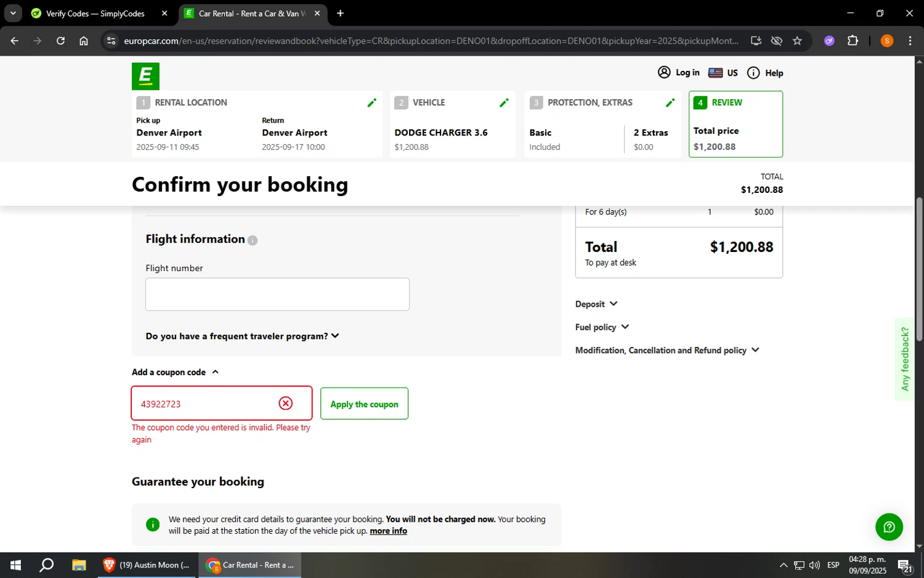Expand Deposit details
The height and width of the screenshot is (578, 924).
596,304
